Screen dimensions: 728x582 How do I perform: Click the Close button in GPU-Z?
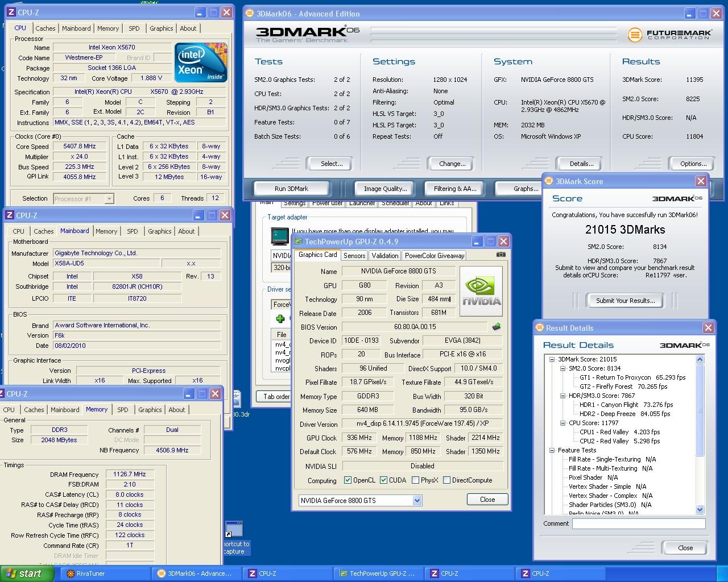[487, 500]
